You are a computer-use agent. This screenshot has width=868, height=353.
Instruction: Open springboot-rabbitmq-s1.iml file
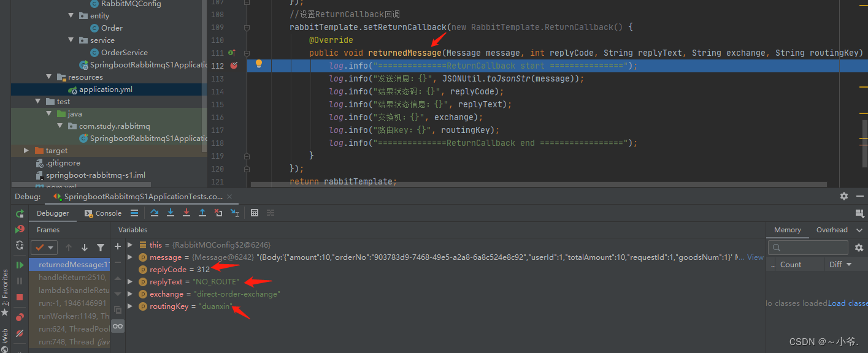coord(95,175)
